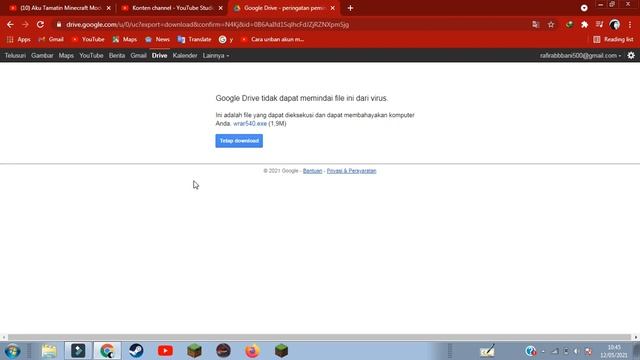Open Steam from the taskbar
This screenshot has width=640, height=360.
pos(136,351)
